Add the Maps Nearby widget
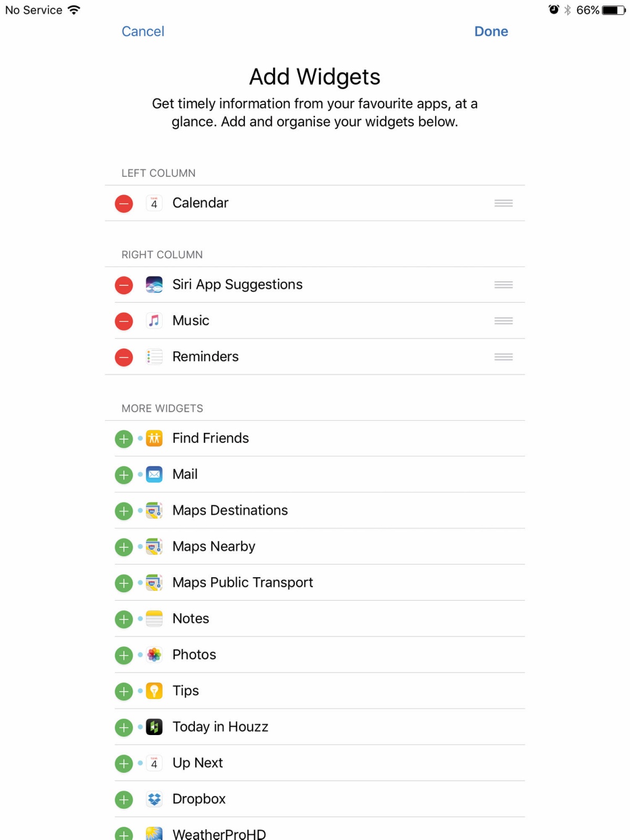This screenshot has height=840, width=630. pyautogui.click(x=124, y=547)
